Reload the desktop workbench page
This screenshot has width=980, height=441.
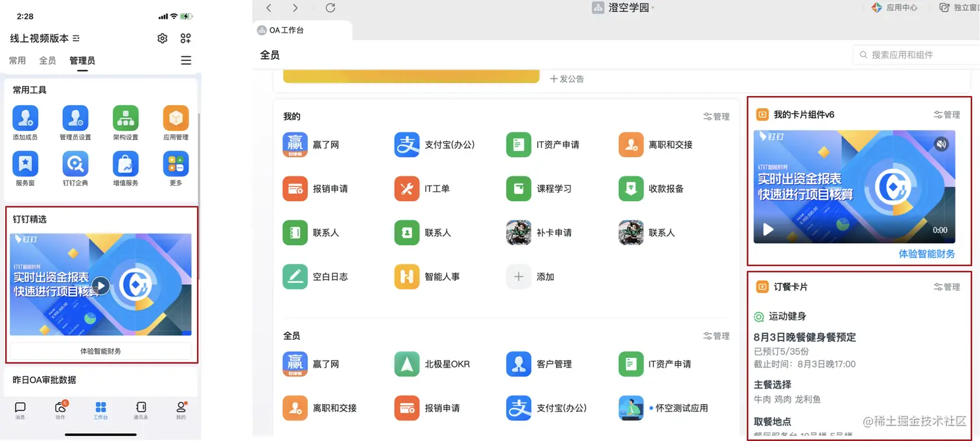[330, 8]
